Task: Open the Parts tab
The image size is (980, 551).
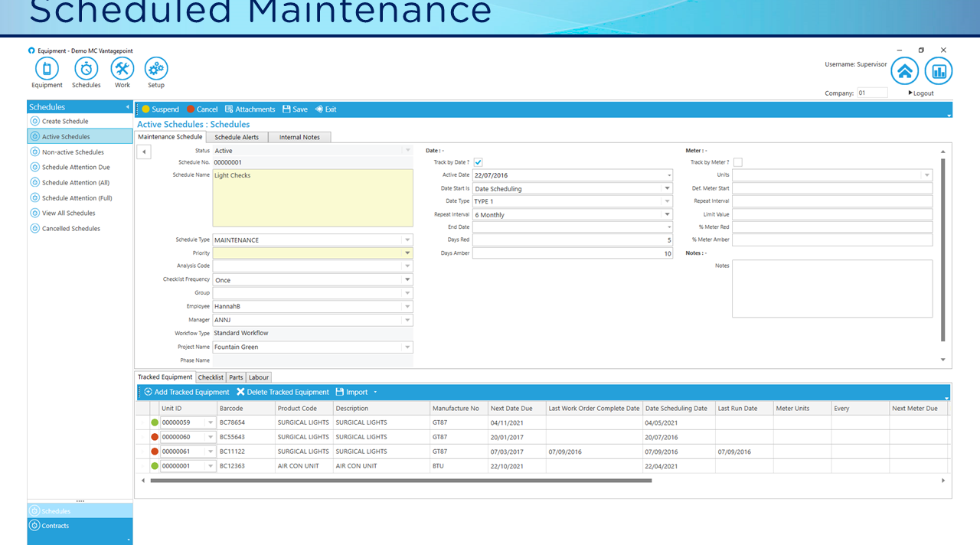Action: point(236,377)
